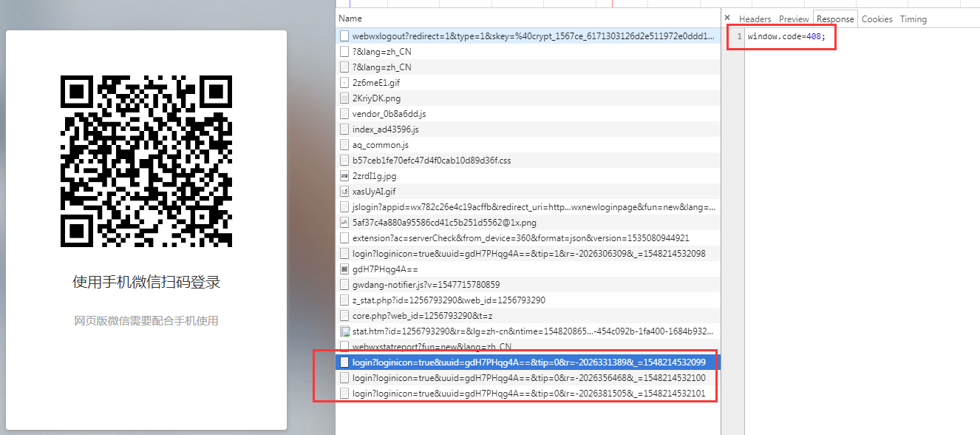
Task: Select the Response tab
Action: 835,19
